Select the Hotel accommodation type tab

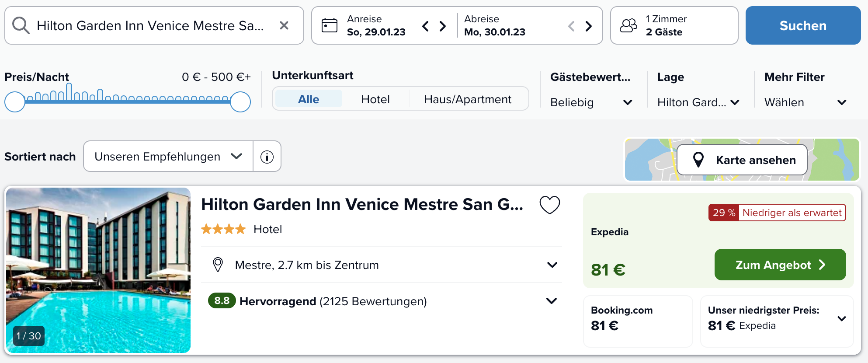pyautogui.click(x=375, y=99)
